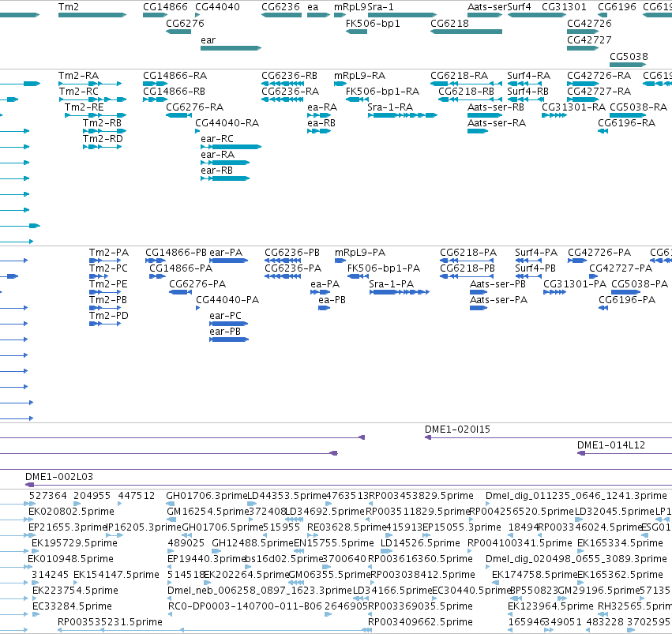This screenshot has height=634, width=672.
Task: Click the "EK020802.5prime" EST label
Action: tap(72, 512)
